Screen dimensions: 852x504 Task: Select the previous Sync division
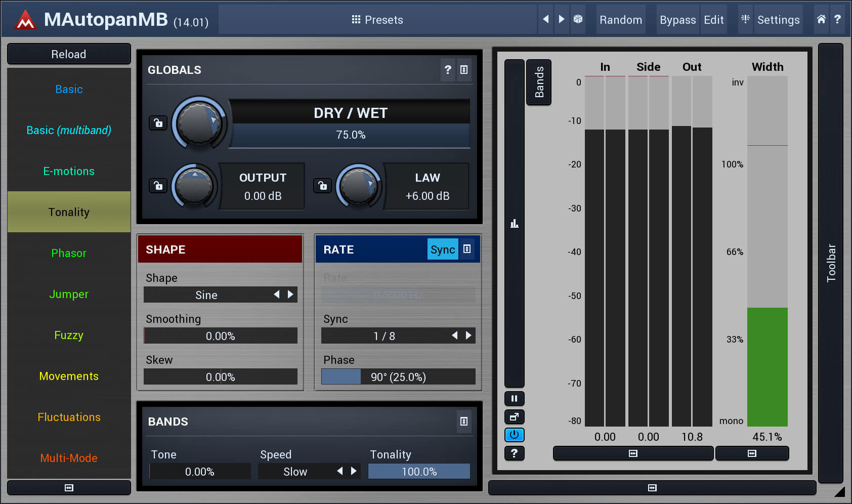(x=455, y=335)
